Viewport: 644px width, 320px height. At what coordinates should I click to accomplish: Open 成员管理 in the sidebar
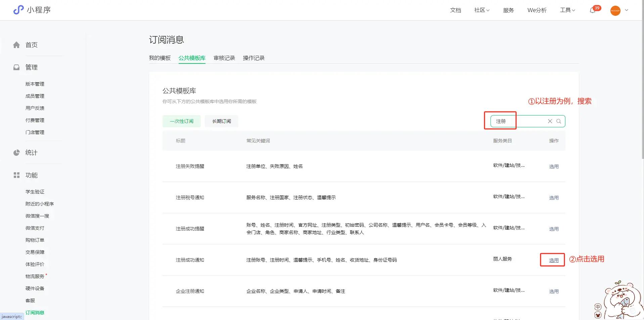click(x=35, y=96)
